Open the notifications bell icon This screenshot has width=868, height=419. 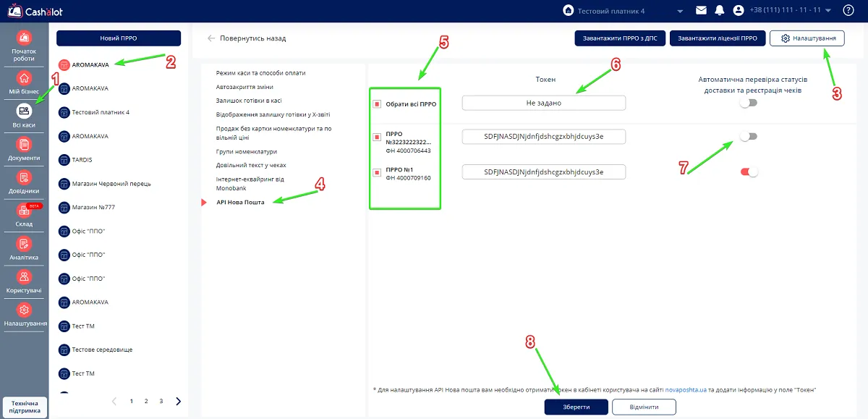(720, 10)
